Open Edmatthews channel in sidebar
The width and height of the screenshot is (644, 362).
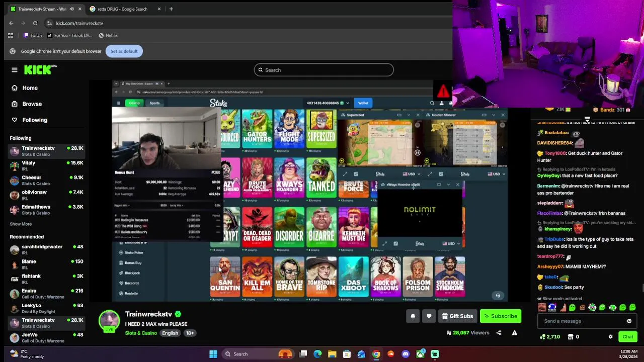(46, 210)
